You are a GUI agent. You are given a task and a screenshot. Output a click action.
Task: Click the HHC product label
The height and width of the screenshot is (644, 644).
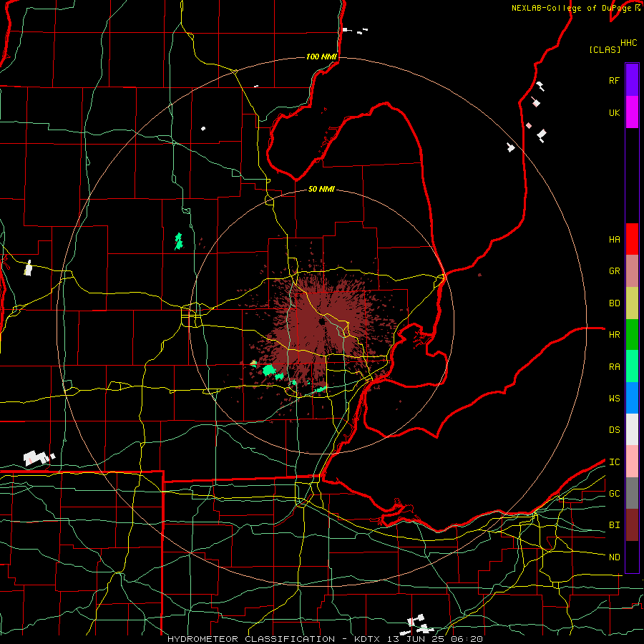[x=628, y=43]
